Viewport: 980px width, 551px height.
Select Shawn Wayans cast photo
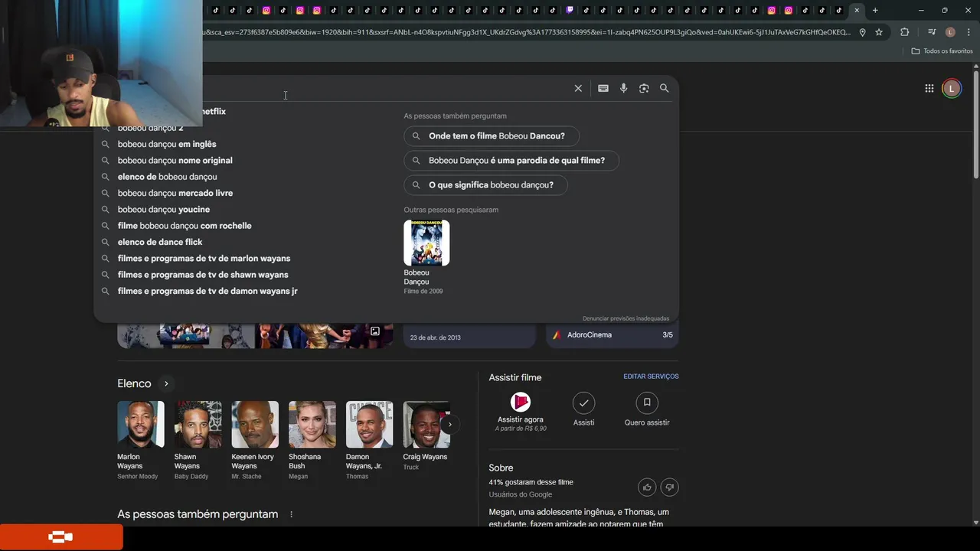198,424
